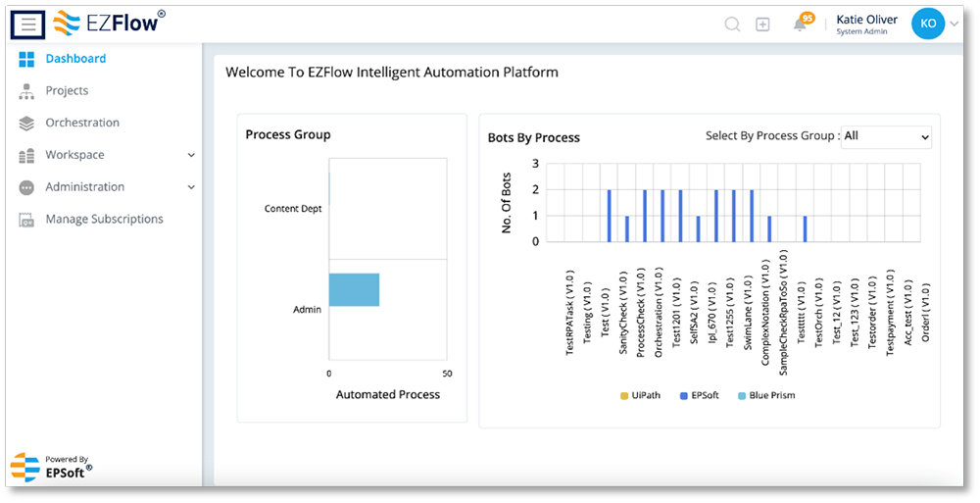This screenshot has width=980, height=503.
Task: Click the KO user avatar
Action: (927, 24)
